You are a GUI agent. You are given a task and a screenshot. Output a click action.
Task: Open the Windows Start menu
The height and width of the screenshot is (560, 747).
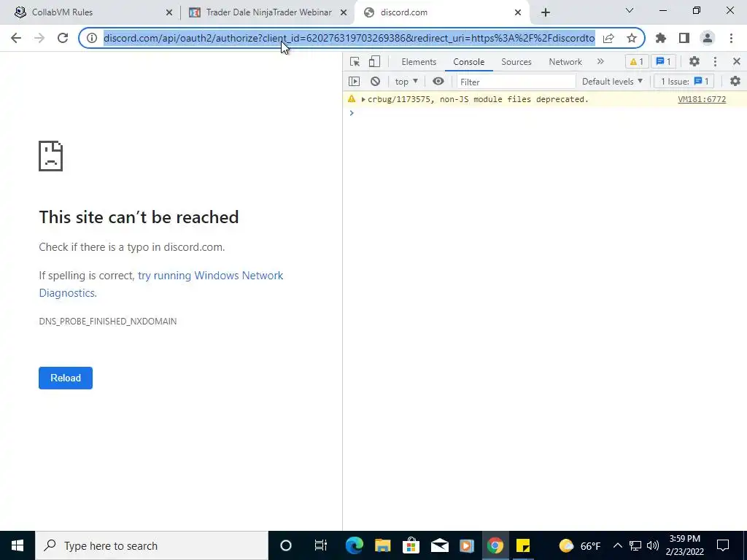pyautogui.click(x=18, y=545)
